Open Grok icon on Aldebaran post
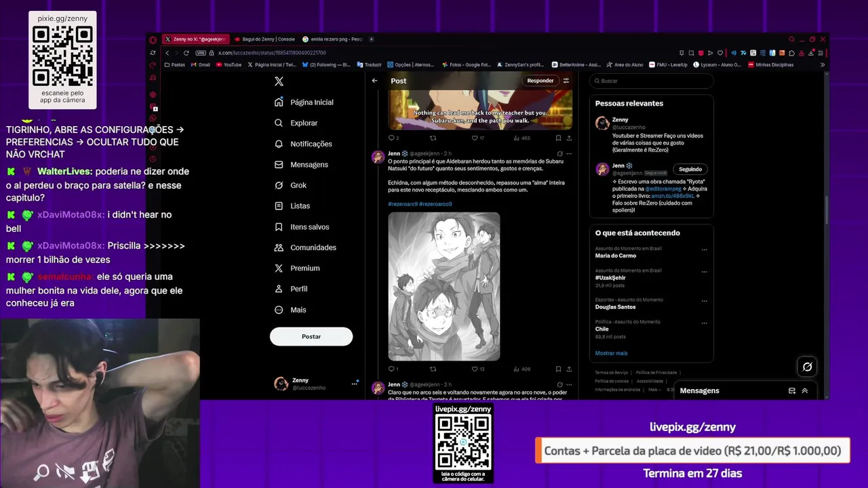This screenshot has width=868, height=488. [x=559, y=154]
